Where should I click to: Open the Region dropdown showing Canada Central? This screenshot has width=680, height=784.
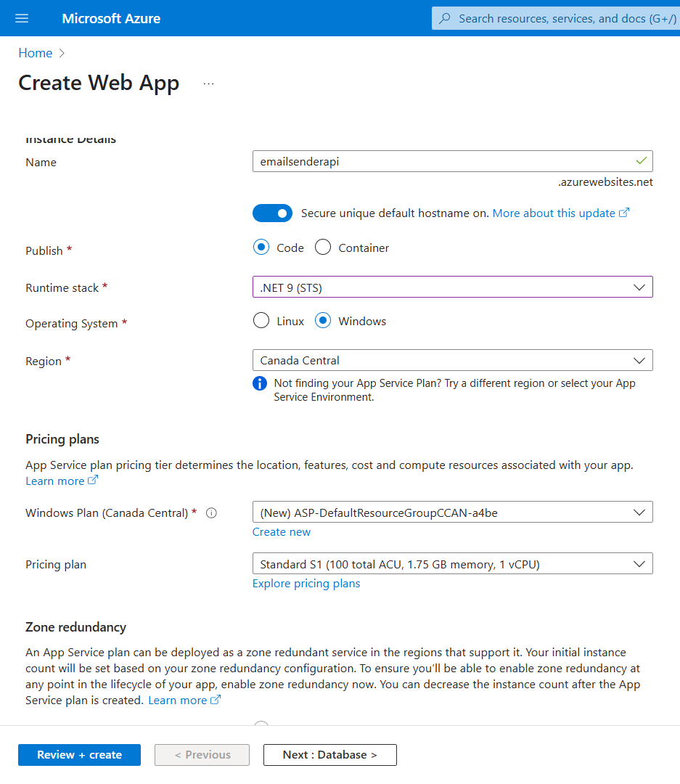(x=453, y=360)
